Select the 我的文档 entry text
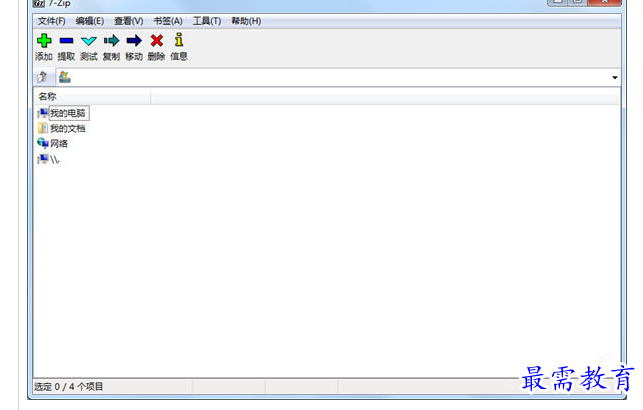Screen dimensions: 643x410 [68, 129]
